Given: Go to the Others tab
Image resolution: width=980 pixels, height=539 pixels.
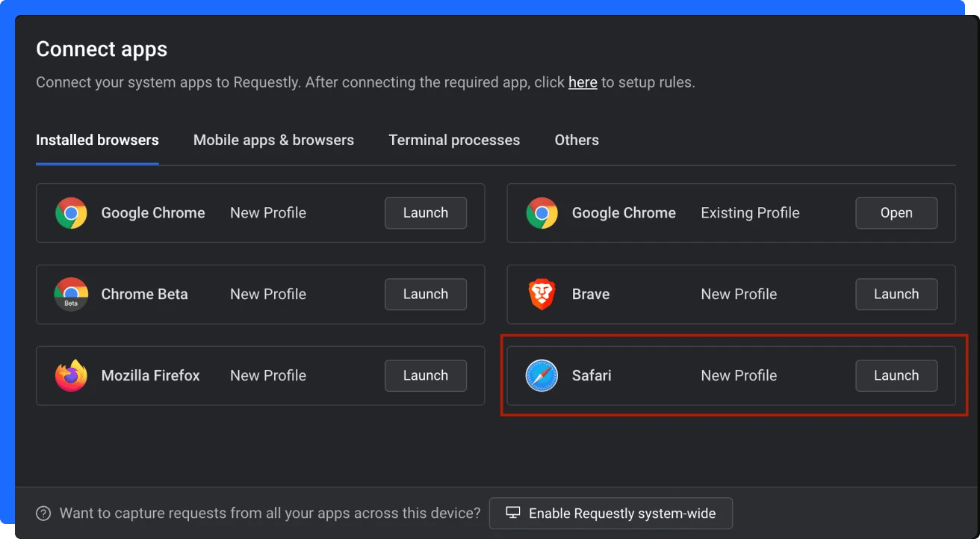Looking at the screenshot, I should (577, 141).
